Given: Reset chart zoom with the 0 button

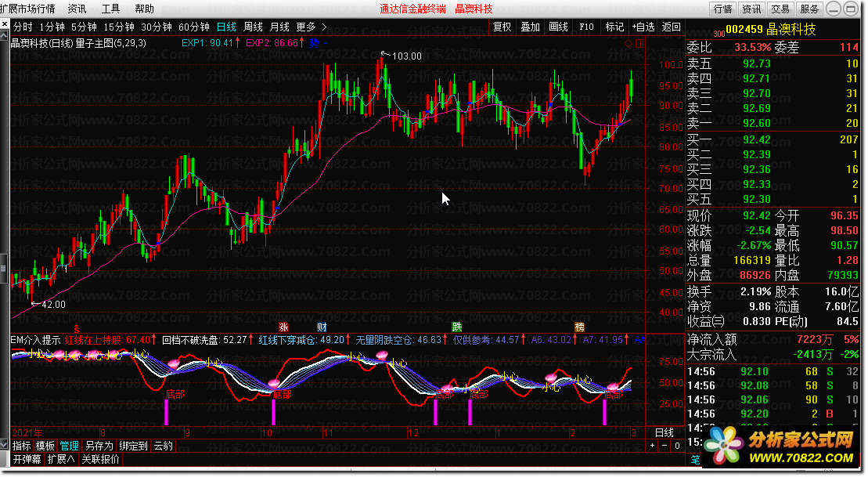Looking at the screenshot, I should 677,446.
